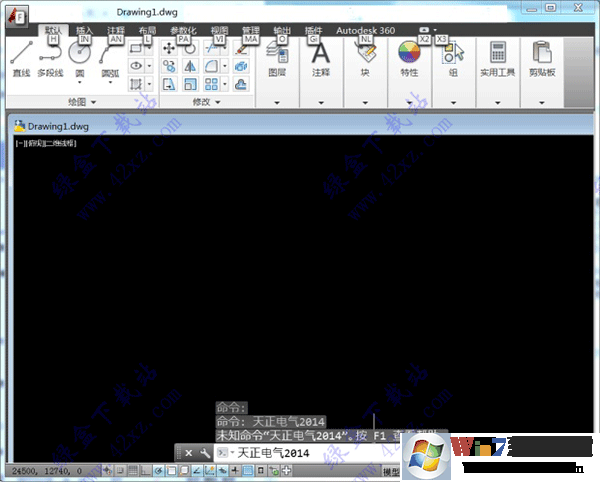The image size is (600, 482).
Task: Toggle the 模型 model space button
Action: click(x=391, y=472)
